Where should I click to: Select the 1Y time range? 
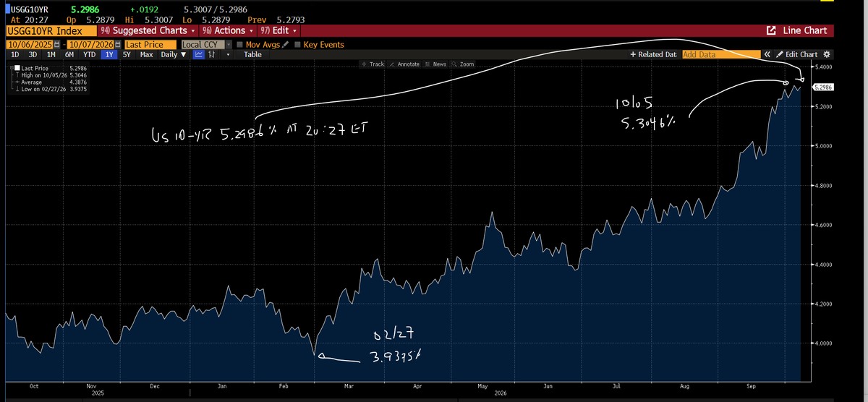pos(109,54)
